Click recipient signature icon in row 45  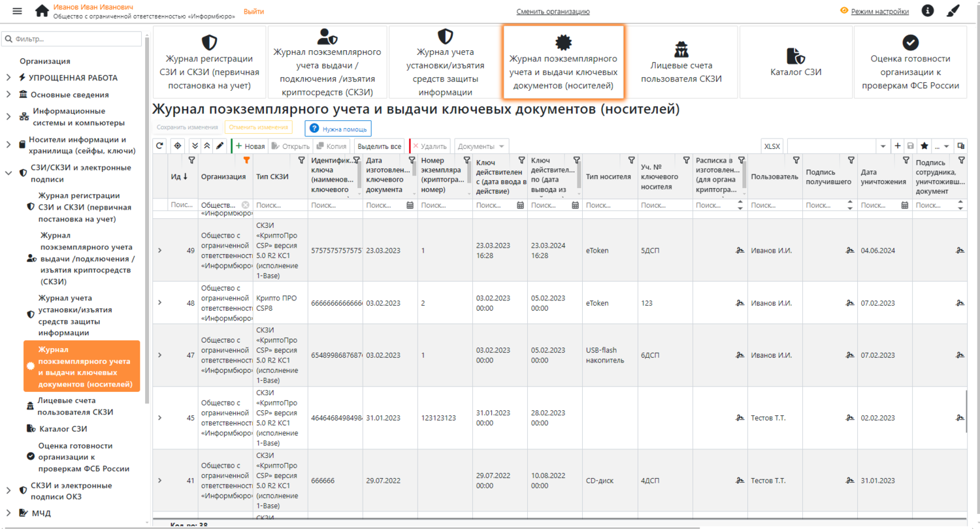[850, 418]
